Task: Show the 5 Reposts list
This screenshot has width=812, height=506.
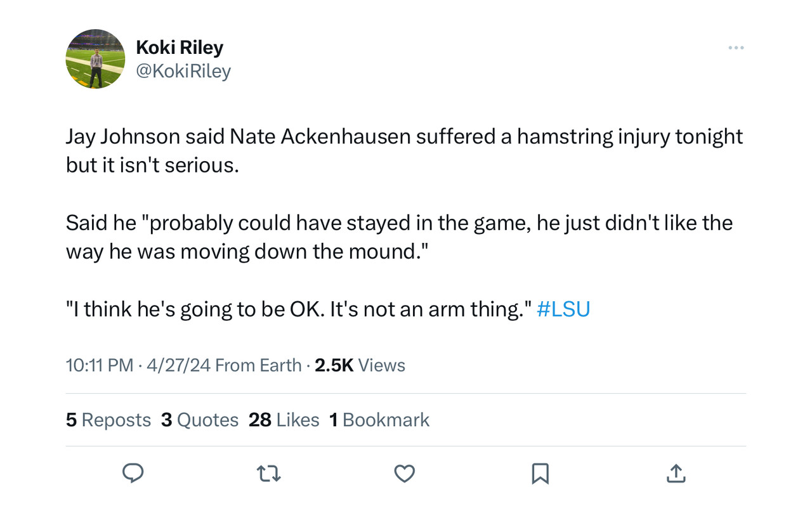Action: [x=108, y=420]
